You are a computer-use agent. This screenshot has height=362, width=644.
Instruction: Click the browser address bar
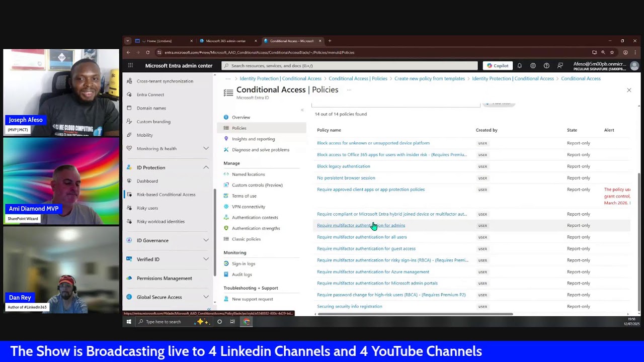pyautogui.click(x=372, y=52)
